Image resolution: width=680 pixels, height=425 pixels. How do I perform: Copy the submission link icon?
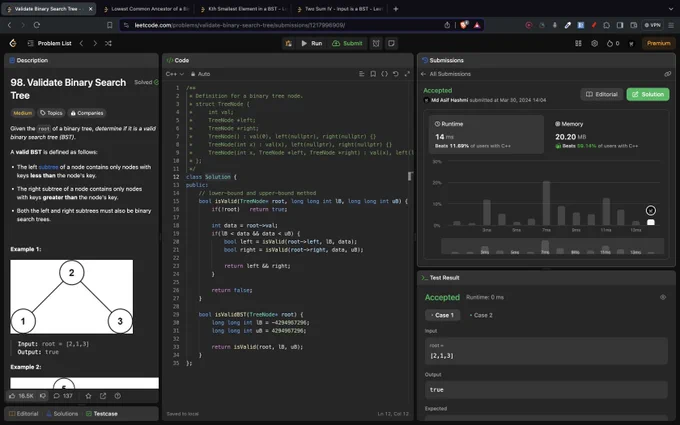click(667, 74)
